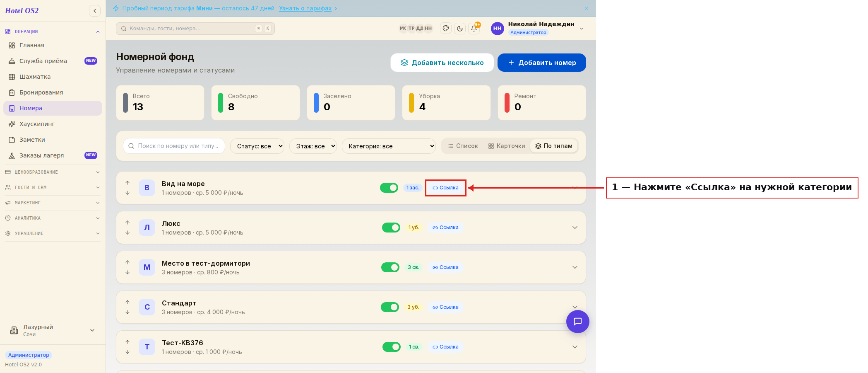Collapse the Операции sidebar section
The width and height of the screenshot is (868, 373).
pyautogui.click(x=53, y=31)
